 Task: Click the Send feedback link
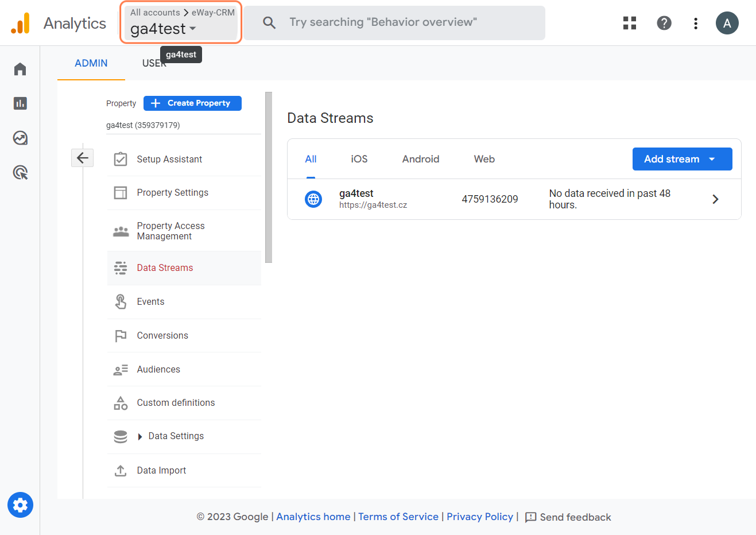(x=575, y=517)
